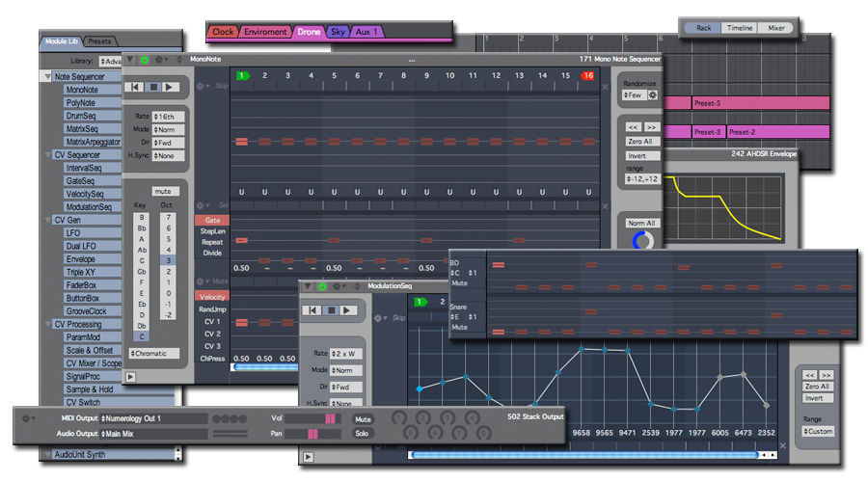
Task: Switch to Enviroment tab
Action: [265, 32]
